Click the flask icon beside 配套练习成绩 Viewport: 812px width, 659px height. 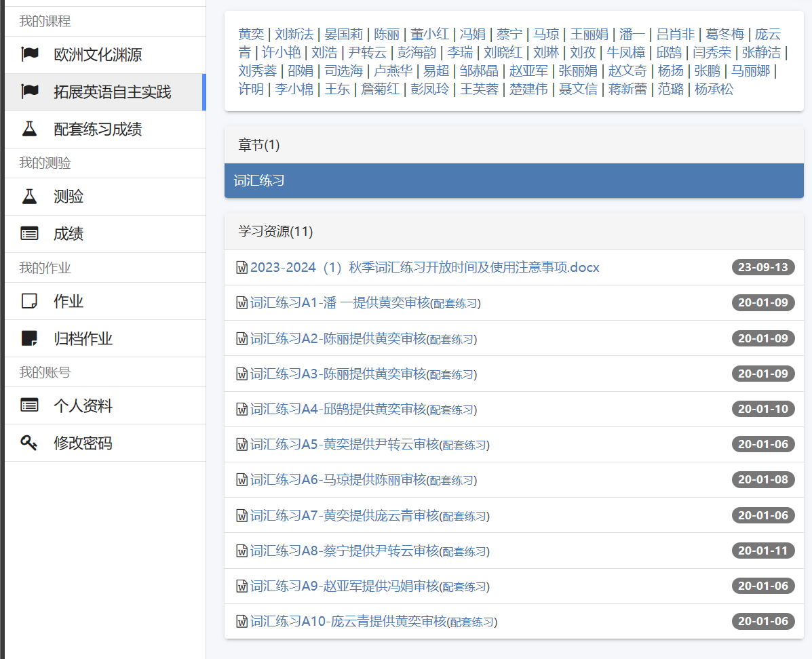[29, 129]
